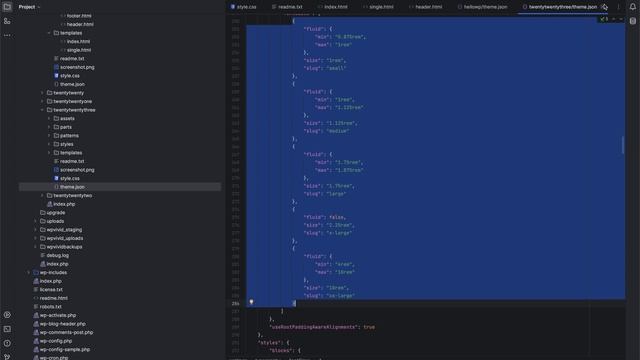Switch to the index.html editor tab
Viewport: 640px width, 360px height.
pyautogui.click(x=333, y=7)
